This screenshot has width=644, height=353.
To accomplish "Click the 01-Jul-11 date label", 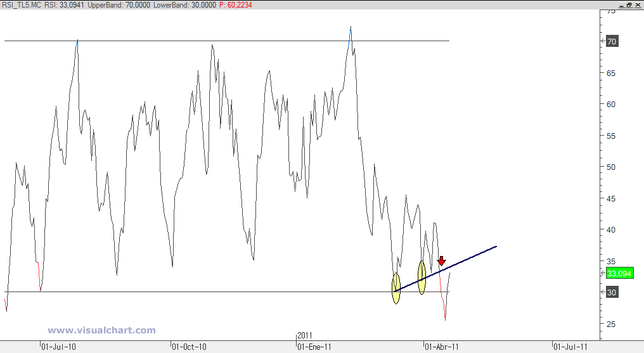I will [x=571, y=347].
